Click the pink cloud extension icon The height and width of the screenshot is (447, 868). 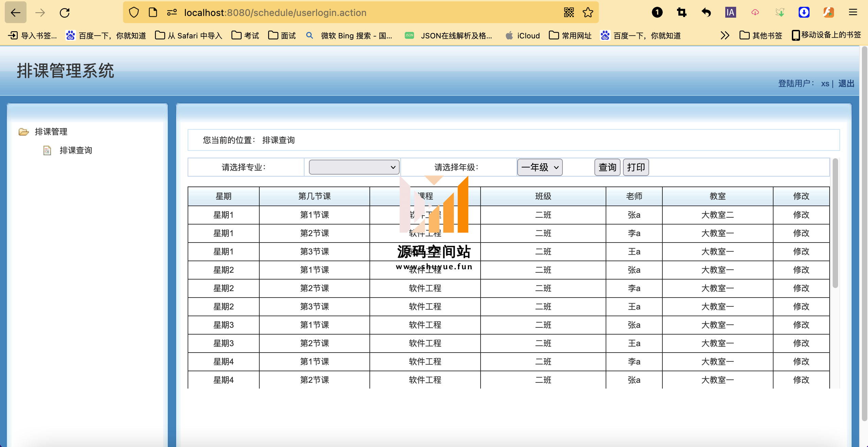click(x=755, y=13)
